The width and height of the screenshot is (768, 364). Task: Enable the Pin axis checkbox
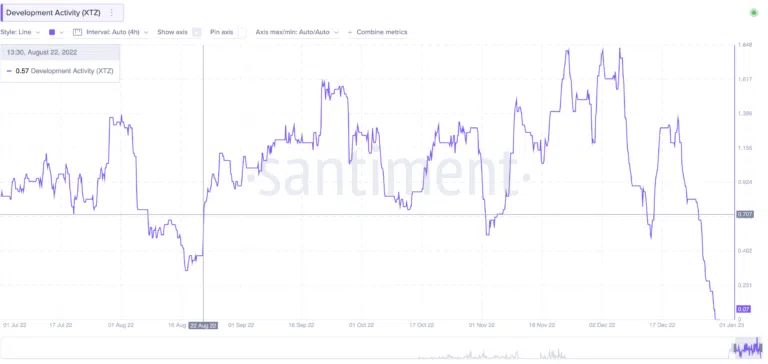241,32
